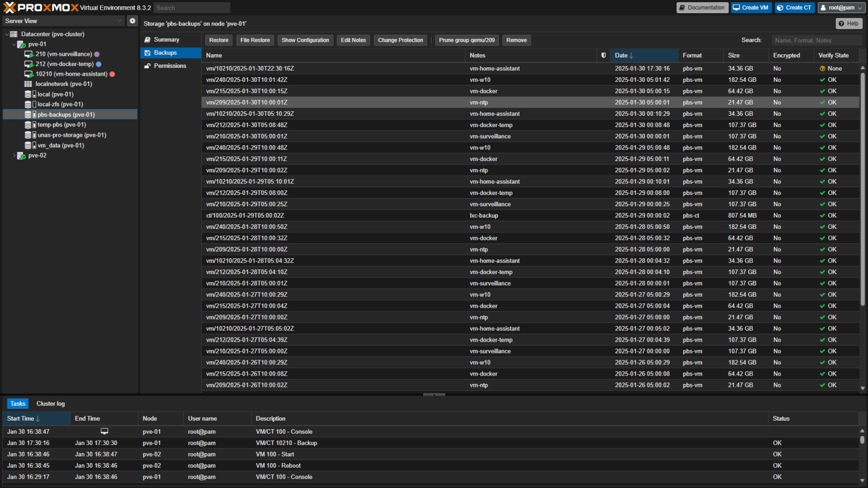Click the shield protection column header icon

604,55
